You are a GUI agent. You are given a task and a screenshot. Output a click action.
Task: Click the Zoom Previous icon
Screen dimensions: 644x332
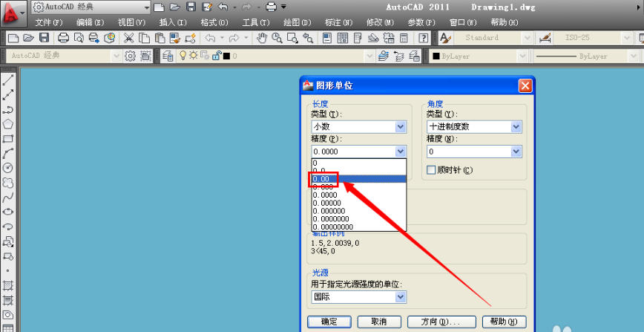(308, 39)
